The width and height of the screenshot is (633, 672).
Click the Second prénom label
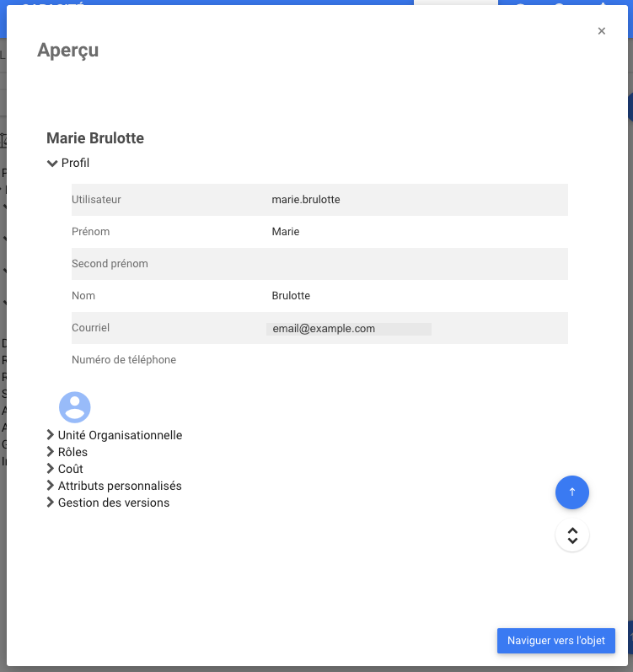tap(110, 263)
